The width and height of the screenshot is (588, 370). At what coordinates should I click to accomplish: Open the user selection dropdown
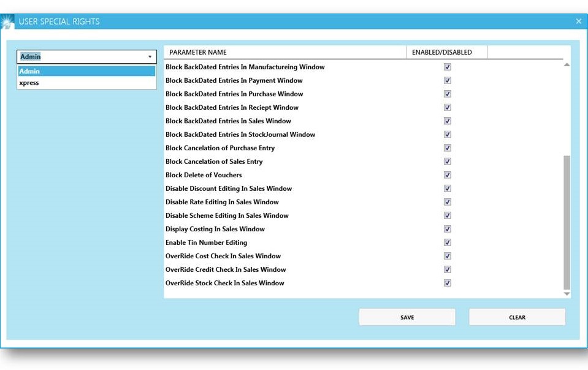click(x=150, y=56)
